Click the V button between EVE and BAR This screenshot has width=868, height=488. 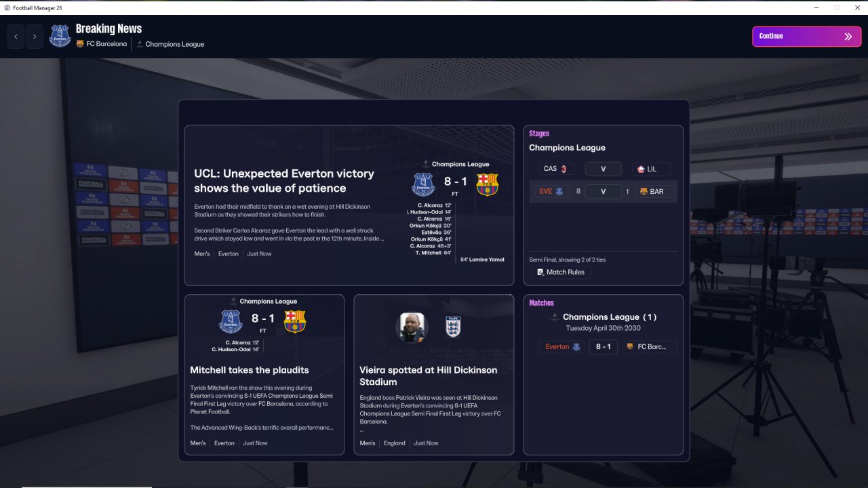coord(604,191)
